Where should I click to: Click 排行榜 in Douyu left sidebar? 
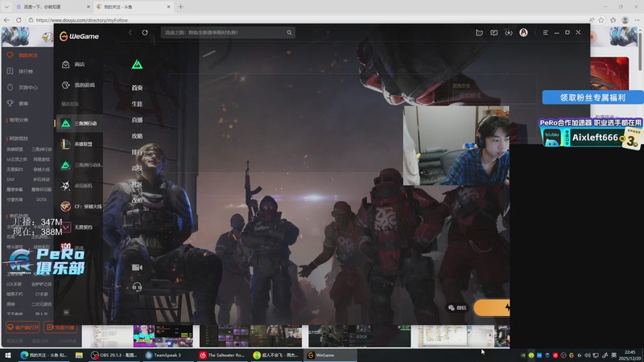(21, 72)
